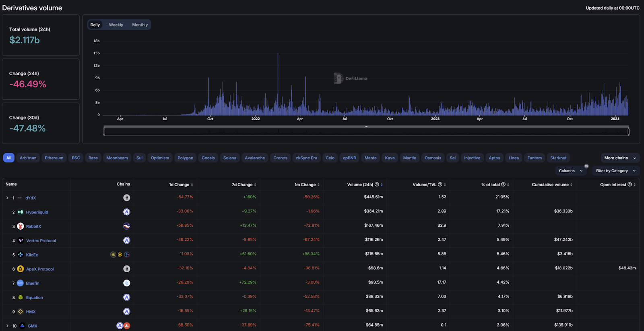Sort table by Volume (24h) arrows

pyautogui.click(x=382, y=185)
